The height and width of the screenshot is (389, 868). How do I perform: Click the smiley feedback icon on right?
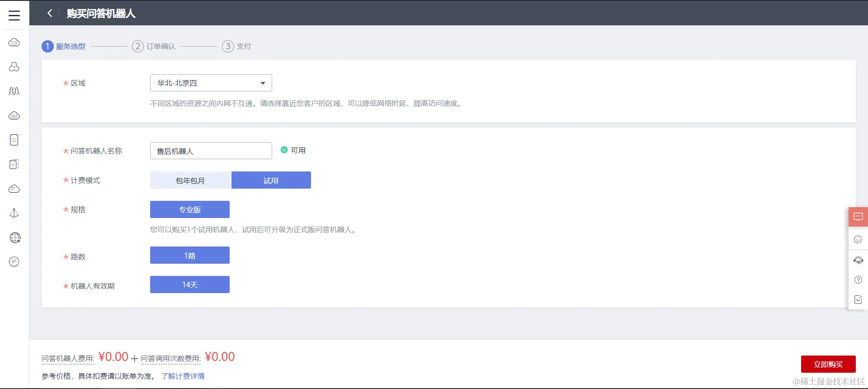coord(858,240)
